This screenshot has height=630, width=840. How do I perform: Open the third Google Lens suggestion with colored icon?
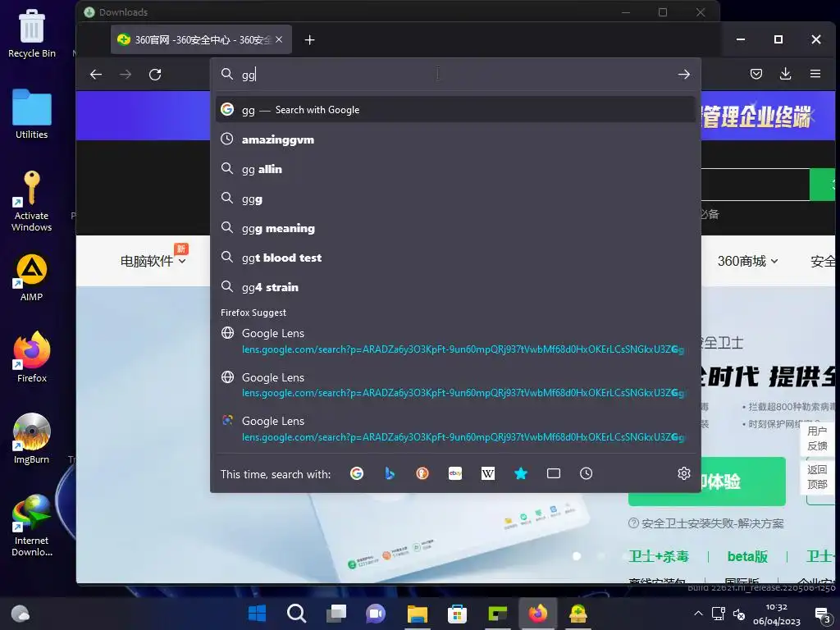point(455,428)
